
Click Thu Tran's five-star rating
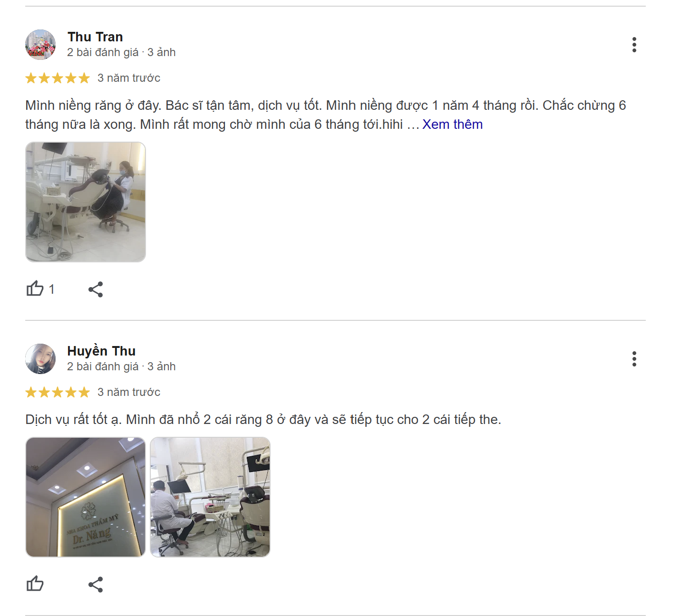click(x=58, y=78)
